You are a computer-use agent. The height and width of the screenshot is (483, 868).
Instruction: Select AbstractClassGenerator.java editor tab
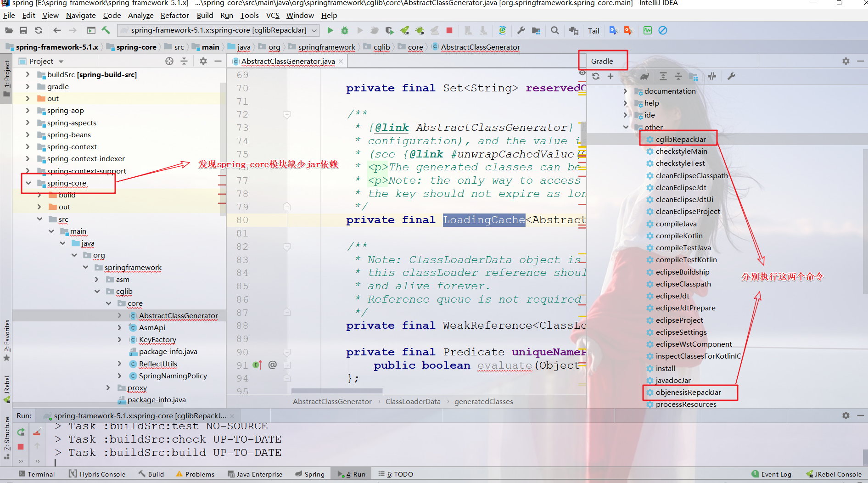click(288, 61)
